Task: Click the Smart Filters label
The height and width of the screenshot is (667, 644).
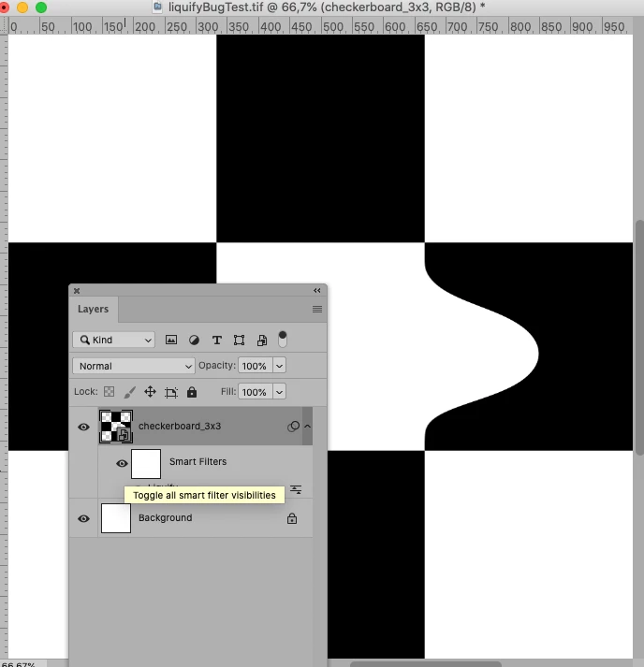Action: tap(198, 461)
